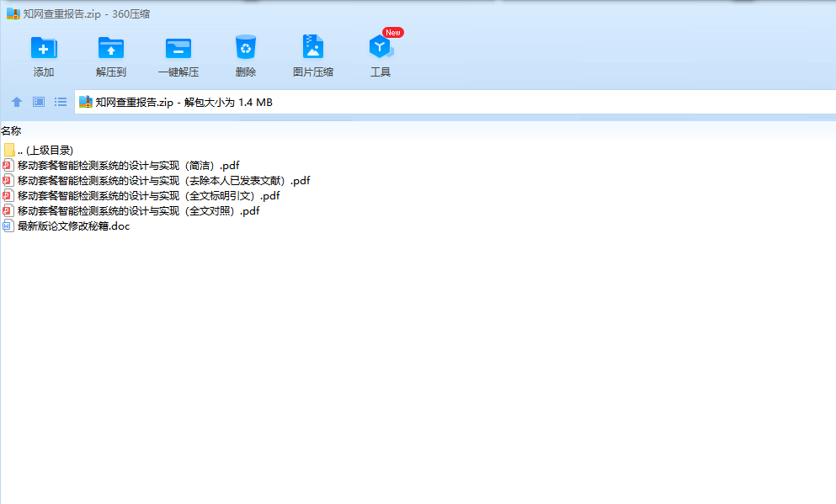Click the 一键解压 one-click extract icon

coord(178,48)
